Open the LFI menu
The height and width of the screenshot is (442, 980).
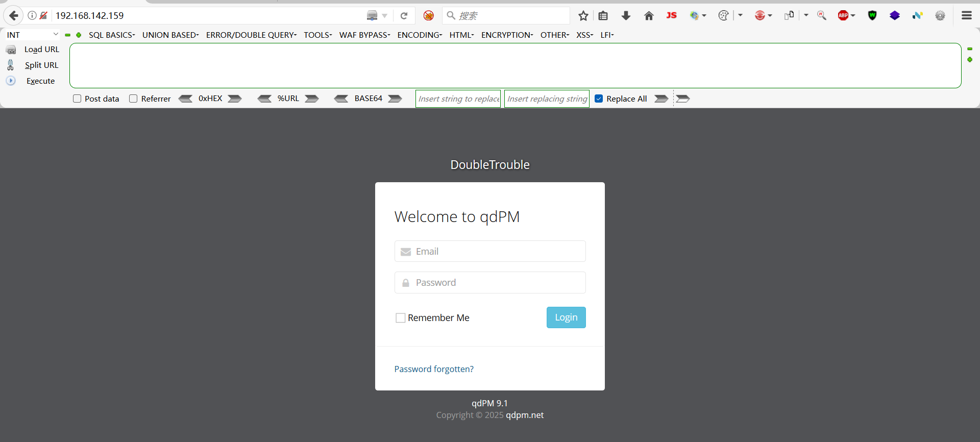pyautogui.click(x=607, y=35)
